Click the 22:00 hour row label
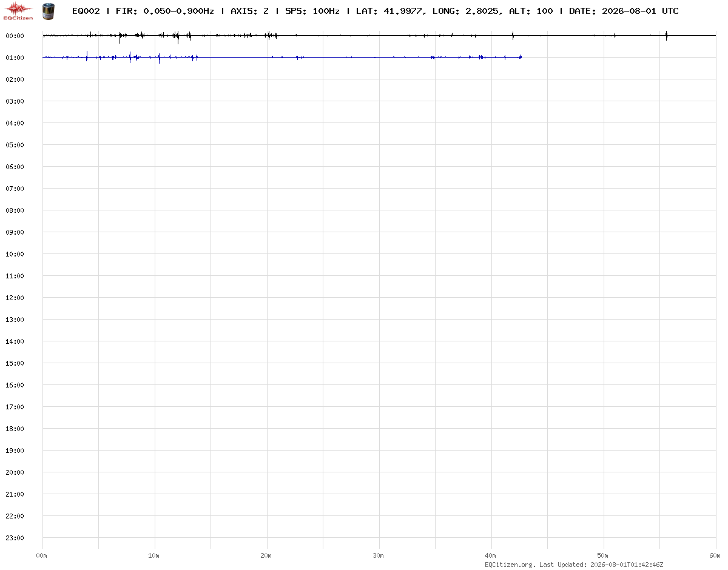The image size is (728, 570). pos(15,516)
